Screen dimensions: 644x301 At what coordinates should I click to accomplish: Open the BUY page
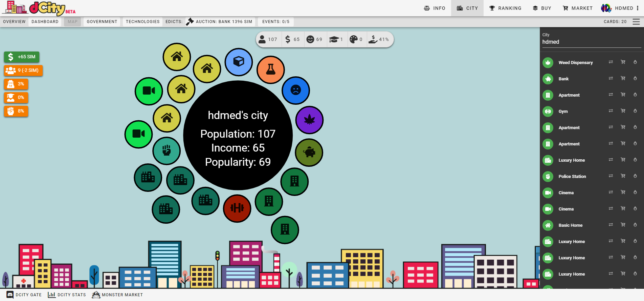542,8
